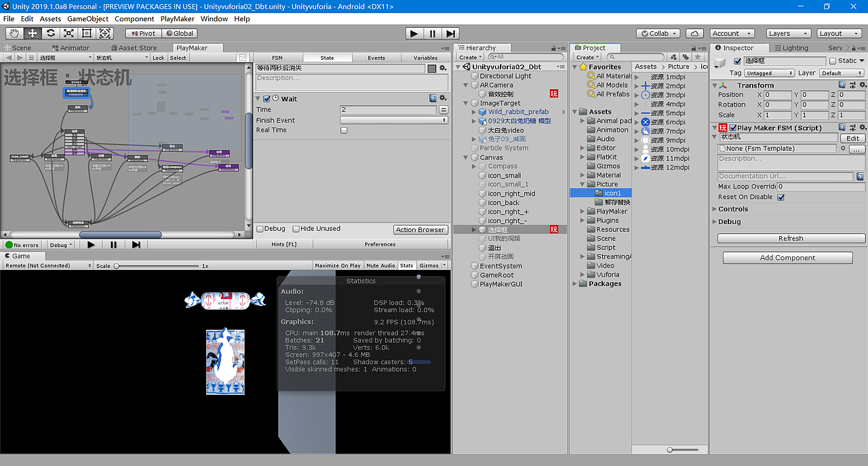This screenshot has height=466, width=868.
Task: Open the Cloud services icon
Action: coord(694,33)
